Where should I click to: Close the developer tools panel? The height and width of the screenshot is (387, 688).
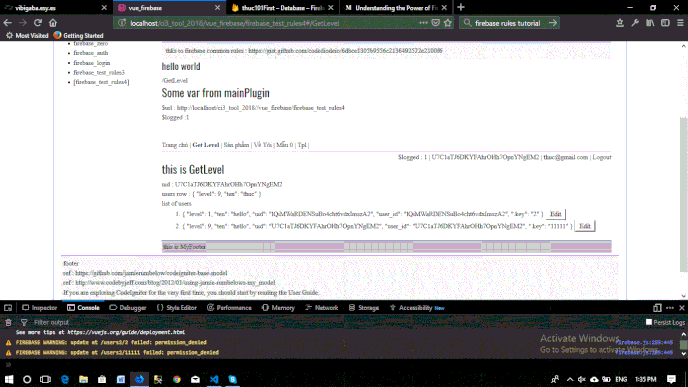[682, 308]
